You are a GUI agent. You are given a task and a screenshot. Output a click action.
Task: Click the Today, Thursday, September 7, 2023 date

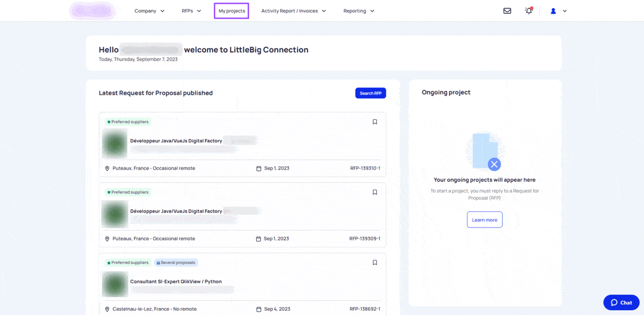(x=138, y=60)
